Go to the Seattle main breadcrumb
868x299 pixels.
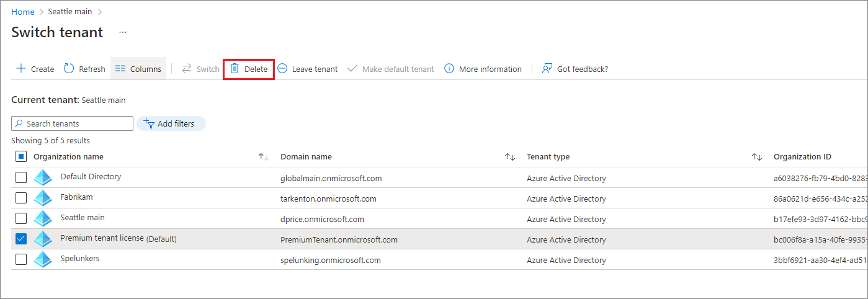click(70, 12)
